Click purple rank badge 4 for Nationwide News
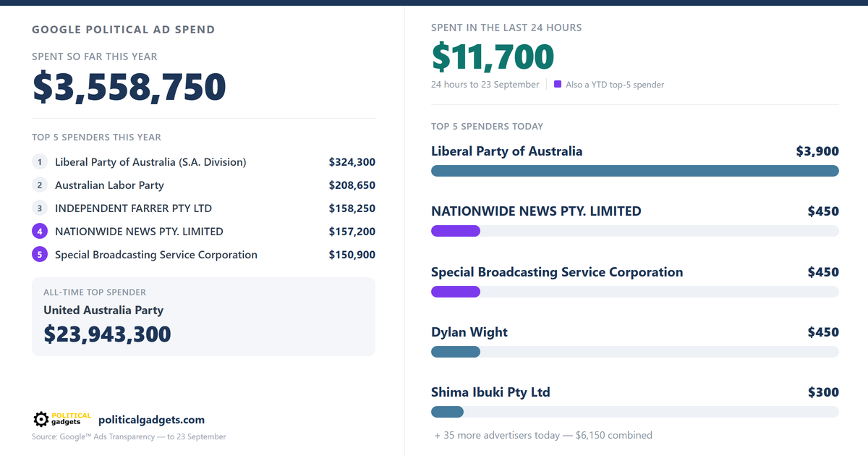 click(x=40, y=232)
